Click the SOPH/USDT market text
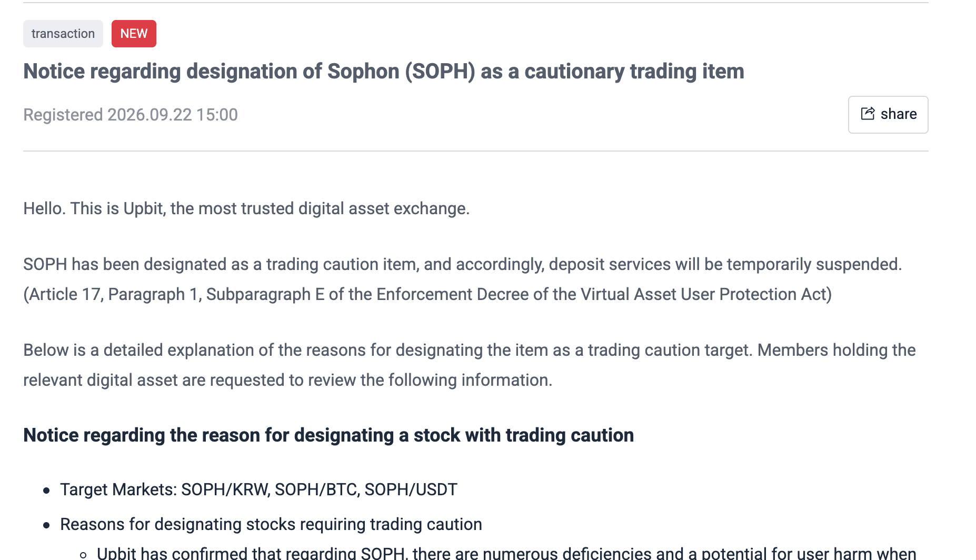 click(x=411, y=489)
